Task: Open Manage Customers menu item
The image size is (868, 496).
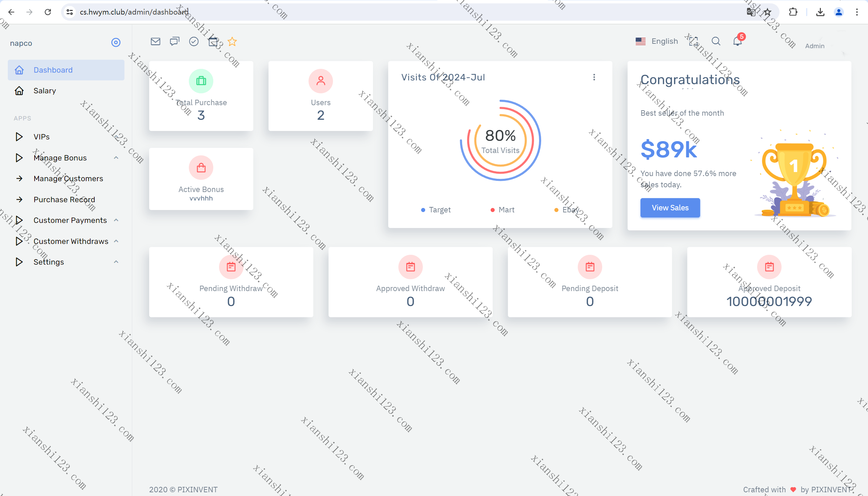Action: (66, 178)
